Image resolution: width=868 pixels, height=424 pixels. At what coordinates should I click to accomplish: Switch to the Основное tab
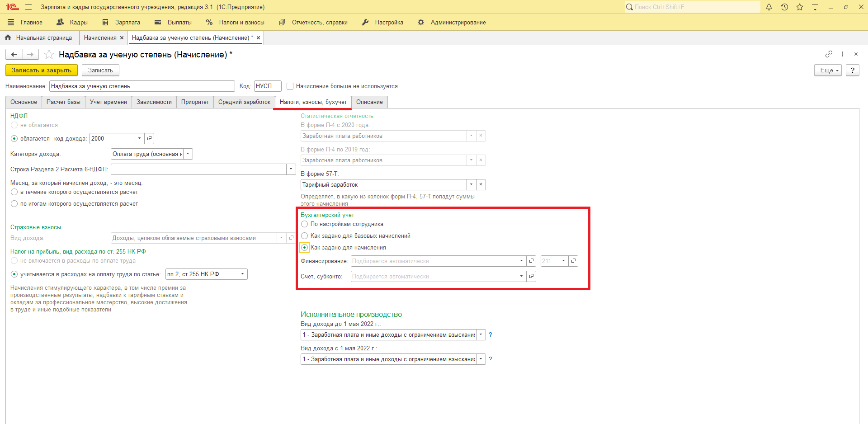(x=24, y=102)
